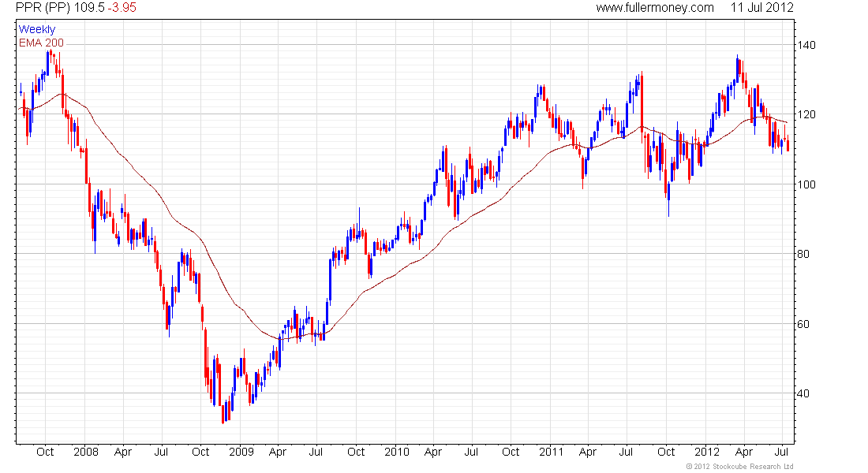
Task: Click the final Jul label after 2012
Action: point(781,452)
